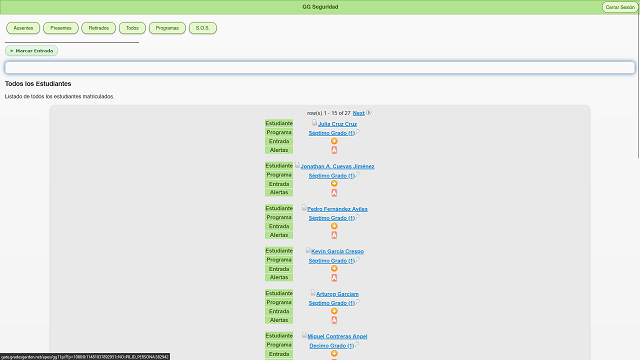Click the photo icon beside Julia Cruz Cruz
640x360 pixels.
pos(314,122)
